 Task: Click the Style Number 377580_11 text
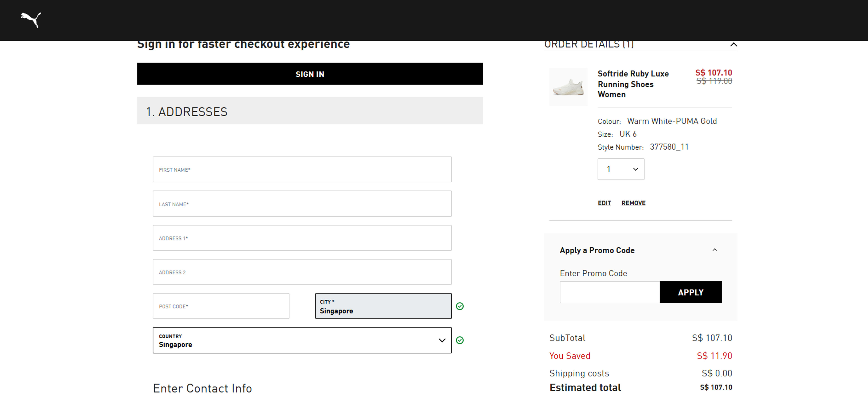(x=643, y=147)
